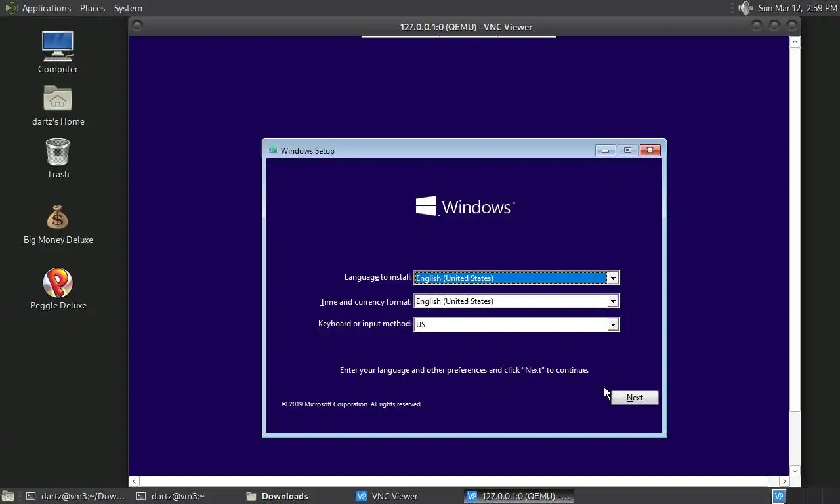
Task: Click the volume speaker icon in top panel
Action: click(745, 8)
